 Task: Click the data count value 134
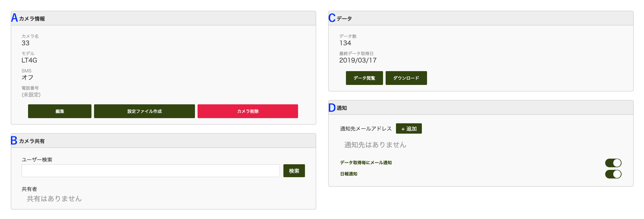click(x=345, y=43)
